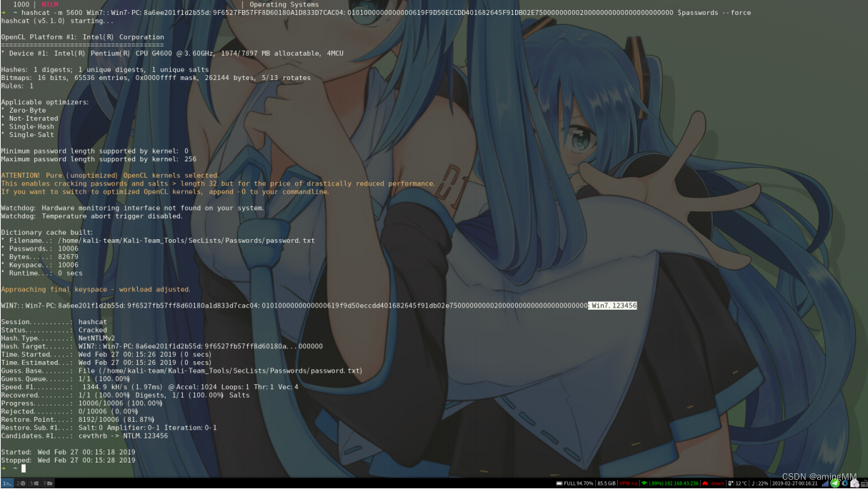Click the 'Maximum password length supported' line
This screenshot has width=868, height=489.
99,159
